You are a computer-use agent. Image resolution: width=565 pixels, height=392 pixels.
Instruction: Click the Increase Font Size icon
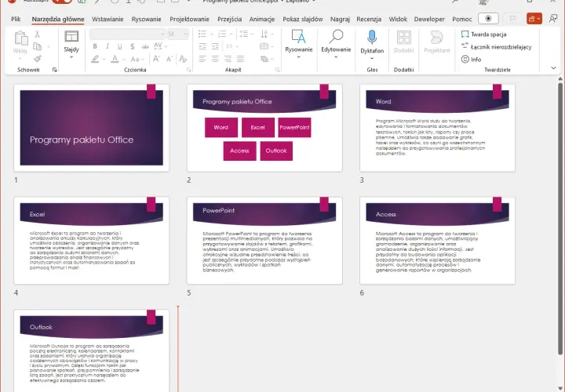tap(156, 59)
